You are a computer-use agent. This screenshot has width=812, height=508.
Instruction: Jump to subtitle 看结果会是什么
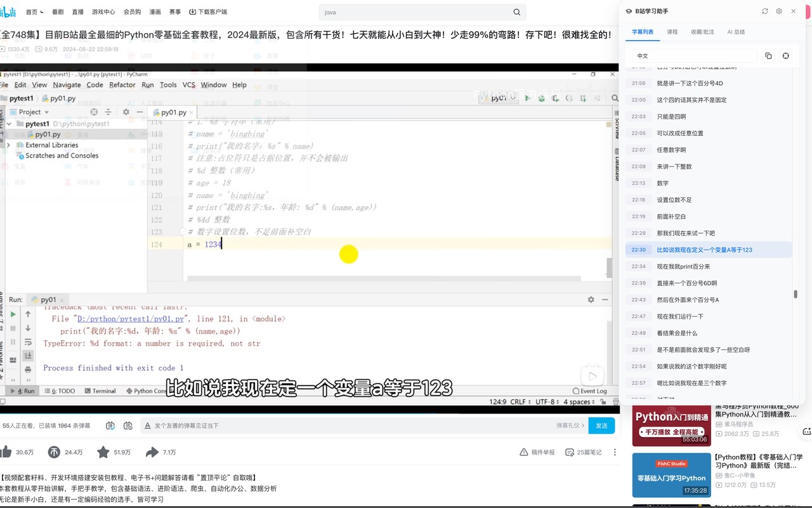(x=709, y=333)
